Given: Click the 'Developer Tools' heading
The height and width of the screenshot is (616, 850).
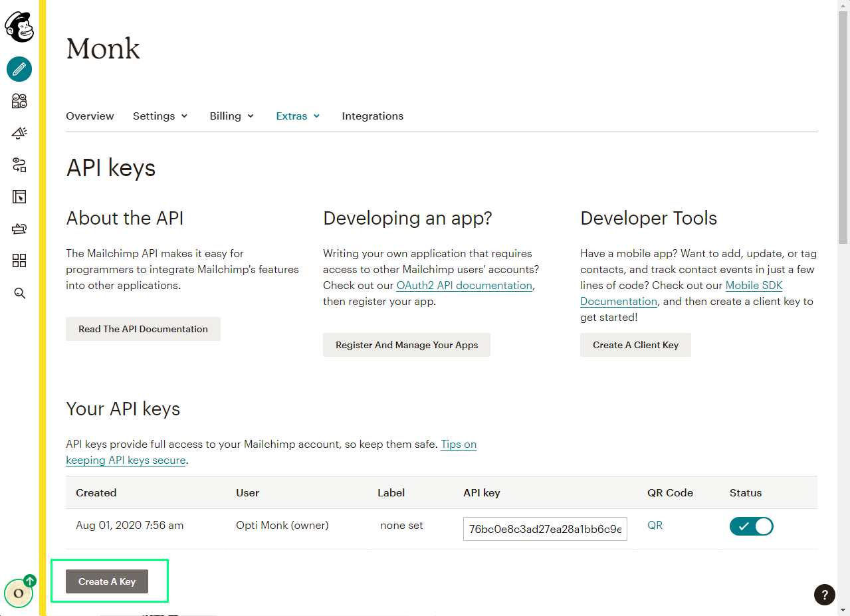Looking at the screenshot, I should pyautogui.click(x=649, y=218).
